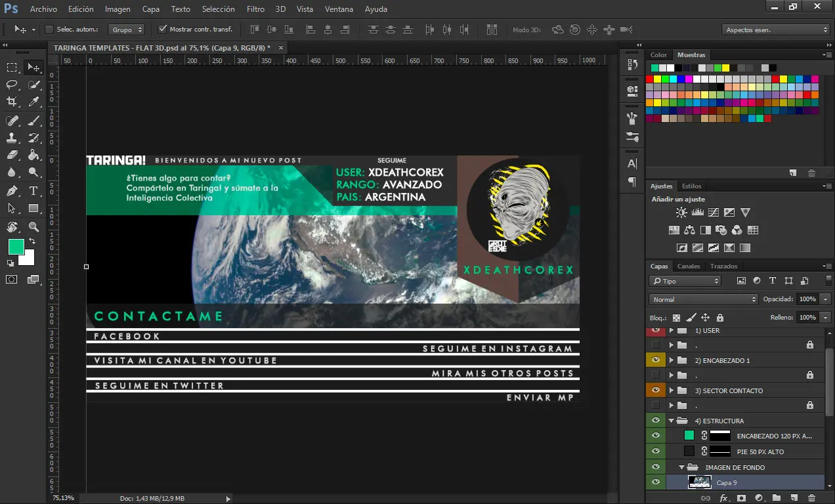This screenshot has width=835, height=504.
Task: Hide the 2) ENCABEZADO 1 group
Action: (x=655, y=360)
